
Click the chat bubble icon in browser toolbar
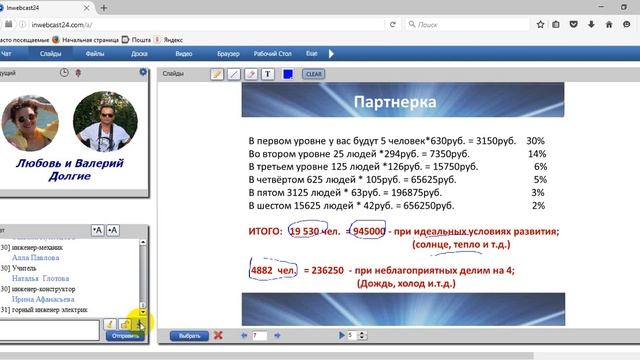click(x=627, y=24)
